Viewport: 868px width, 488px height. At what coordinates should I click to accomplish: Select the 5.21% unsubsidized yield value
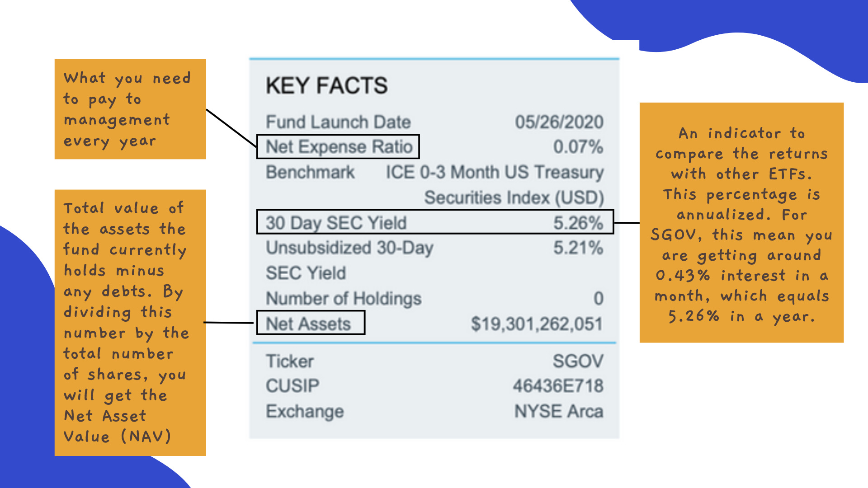pos(578,248)
